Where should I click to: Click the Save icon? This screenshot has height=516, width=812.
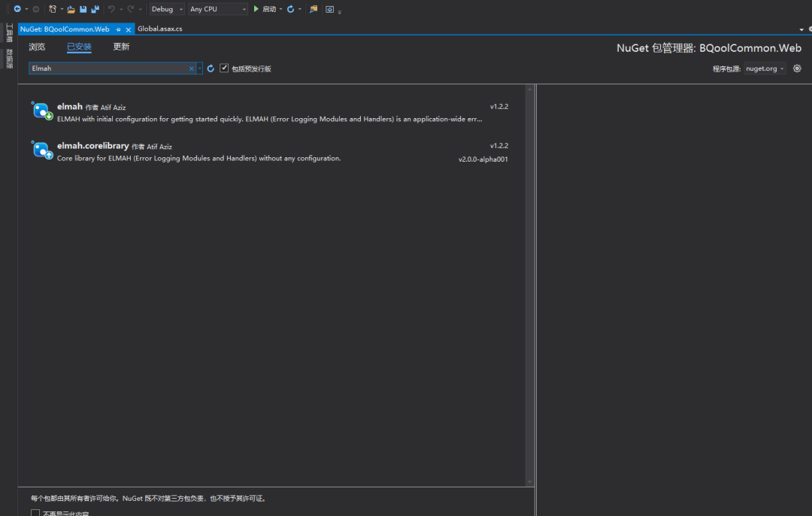(x=83, y=9)
